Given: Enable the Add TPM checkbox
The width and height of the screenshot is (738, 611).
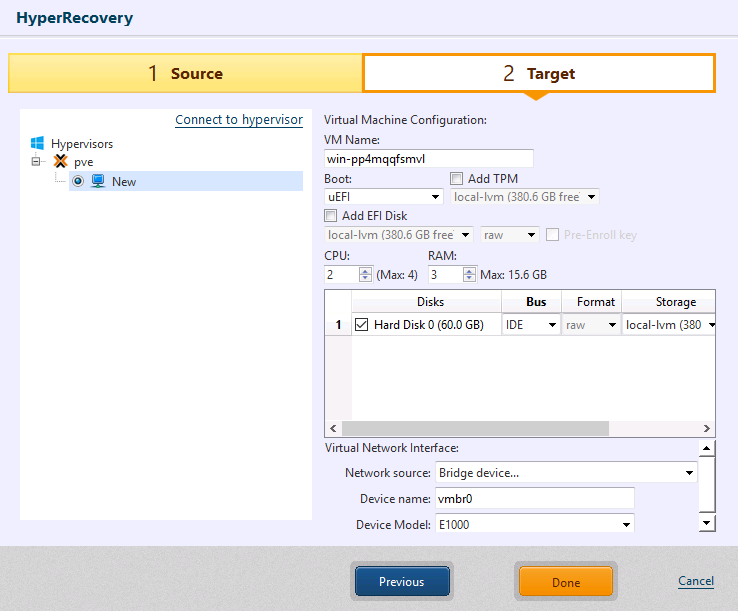Looking at the screenshot, I should [x=457, y=179].
